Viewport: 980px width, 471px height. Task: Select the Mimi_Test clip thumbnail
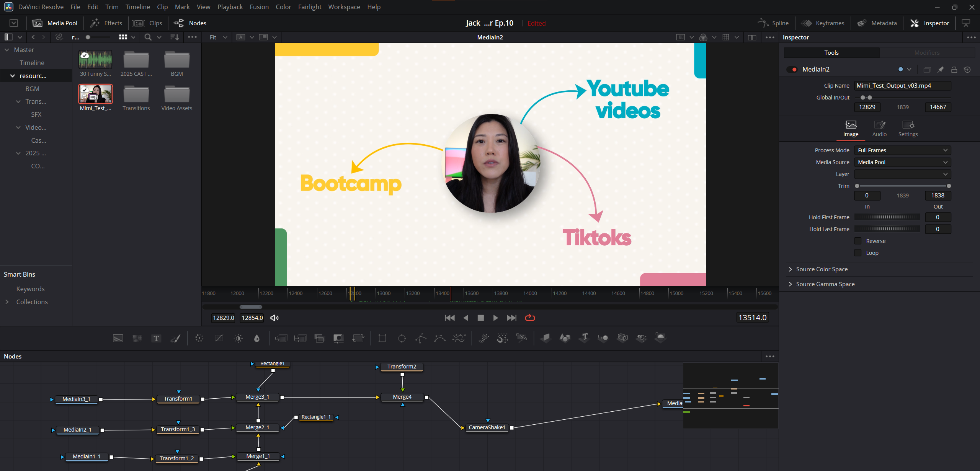click(x=95, y=94)
